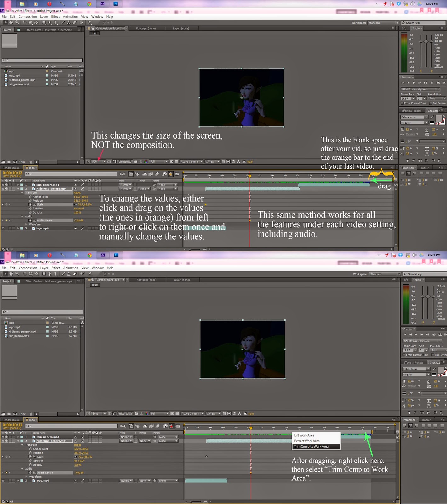447x504 pixels.
Task: Click the volume icon in the lower system tray
Action: pyautogui.click(x=415, y=255)
